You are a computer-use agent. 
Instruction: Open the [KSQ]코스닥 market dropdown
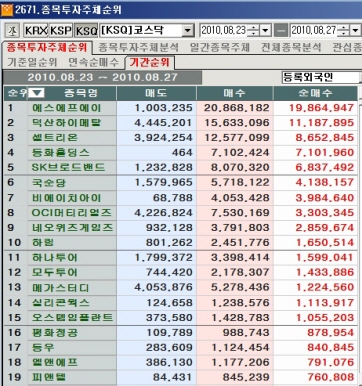[x=188, y=31]
